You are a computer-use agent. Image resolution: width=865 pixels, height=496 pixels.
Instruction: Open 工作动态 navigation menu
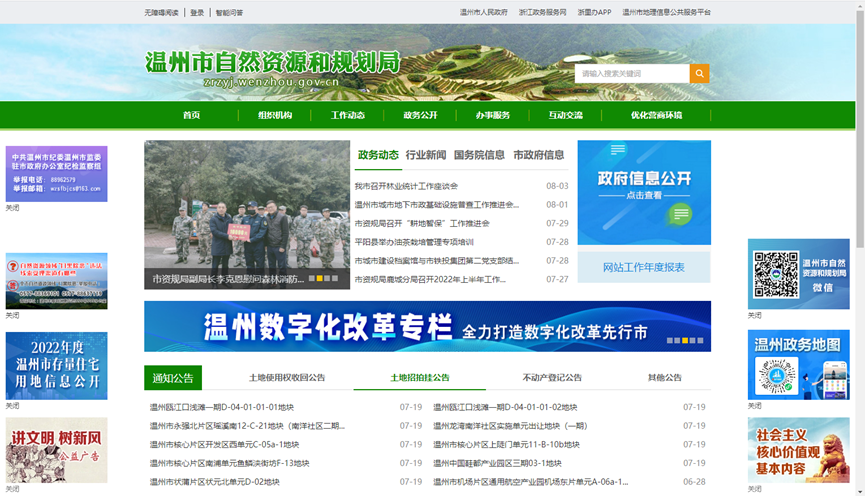click(348, 115)
